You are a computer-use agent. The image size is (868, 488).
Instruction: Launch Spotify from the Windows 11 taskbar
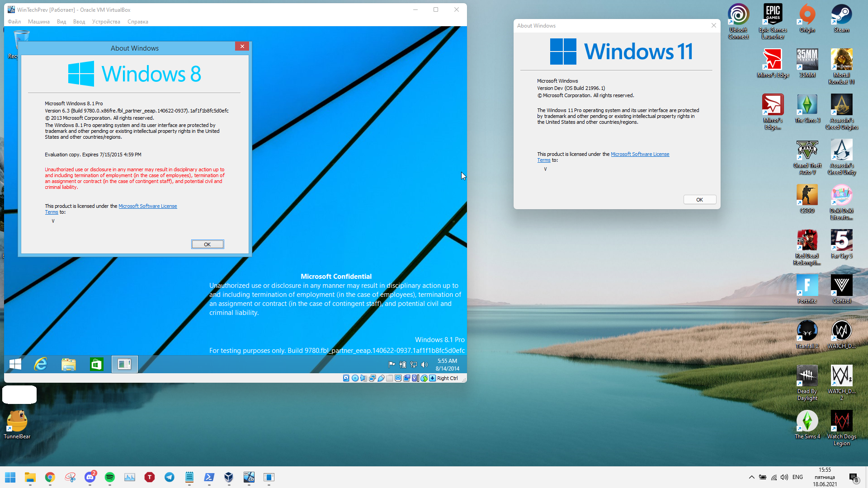tap(109, 478)
